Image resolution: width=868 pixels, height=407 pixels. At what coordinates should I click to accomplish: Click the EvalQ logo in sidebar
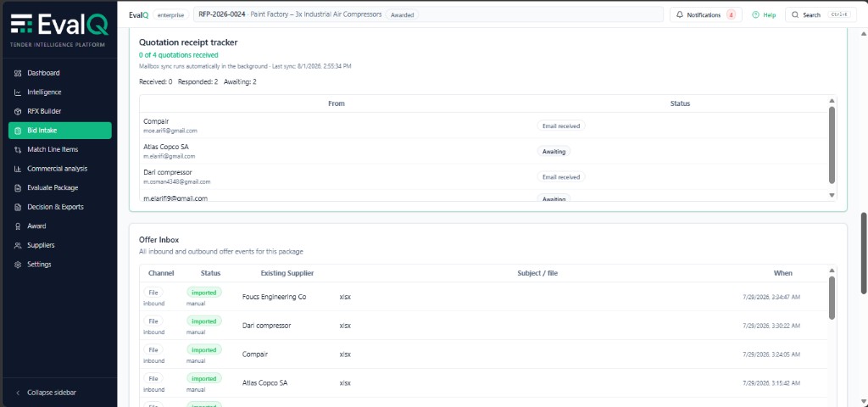coord(59,24)
